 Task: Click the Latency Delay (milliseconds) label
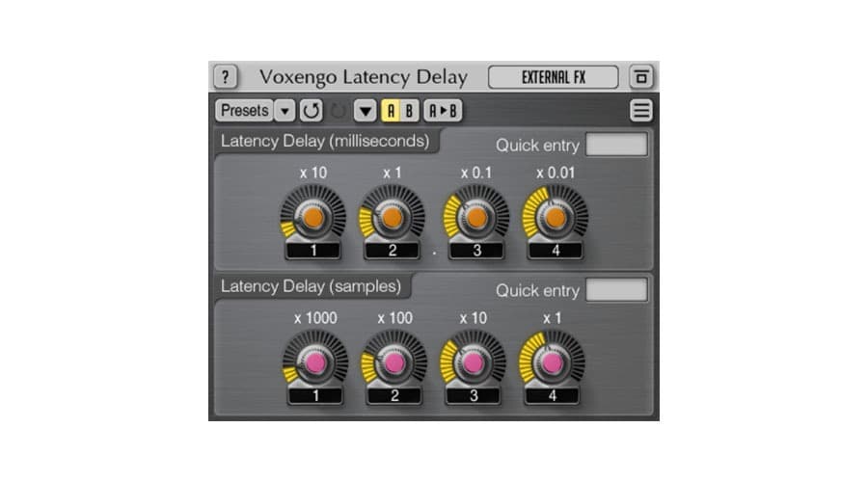tap(325, 141)
